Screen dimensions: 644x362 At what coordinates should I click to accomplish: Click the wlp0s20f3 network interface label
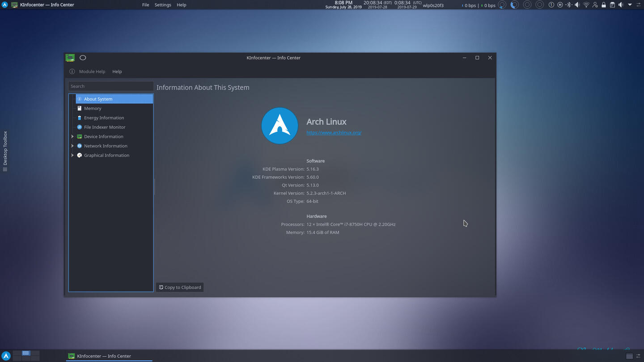tap(433, 5)
